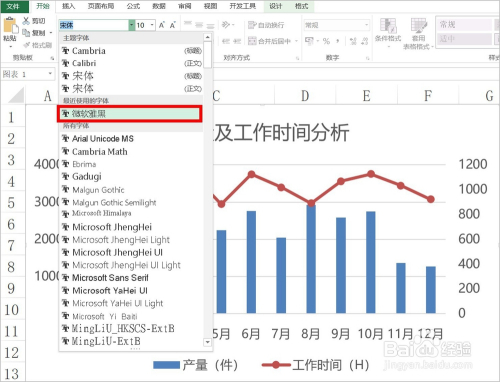Select 微软雅黑 from recent fonts
Image resolution: width=500 pixels, height=382 pixels.
(130, 114)
